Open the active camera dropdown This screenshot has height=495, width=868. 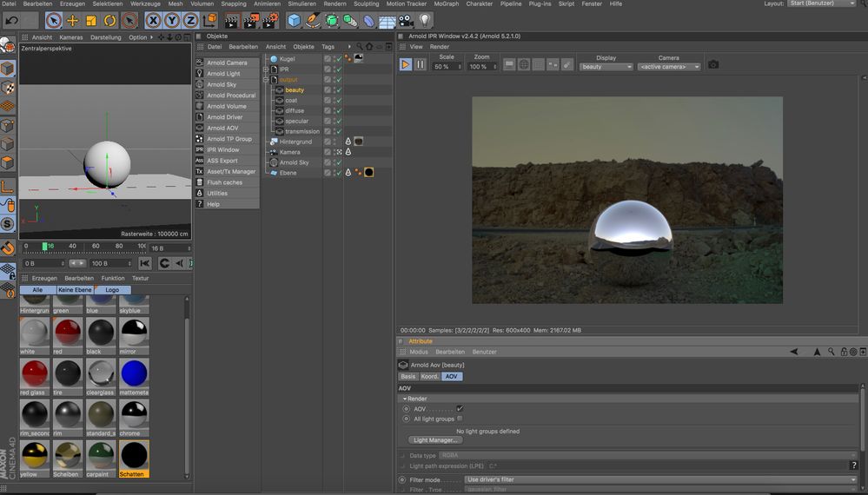coord(669,66)
